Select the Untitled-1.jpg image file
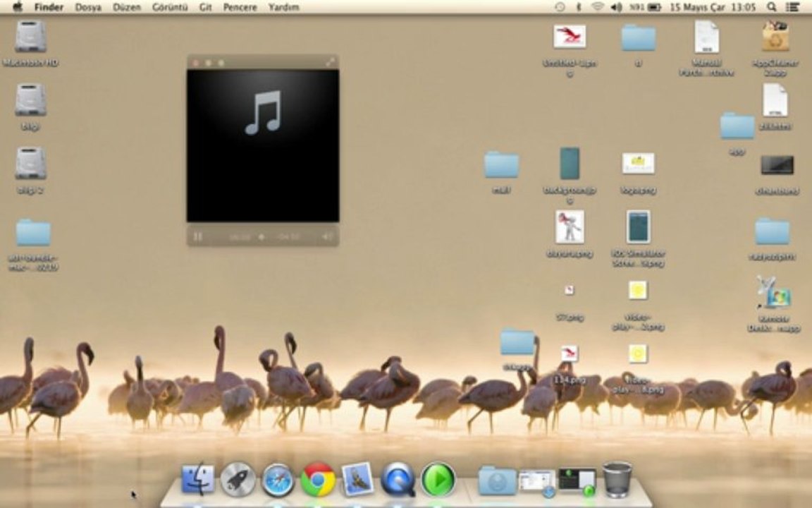Viewport: 812px width, 508px height. [570, 37]
